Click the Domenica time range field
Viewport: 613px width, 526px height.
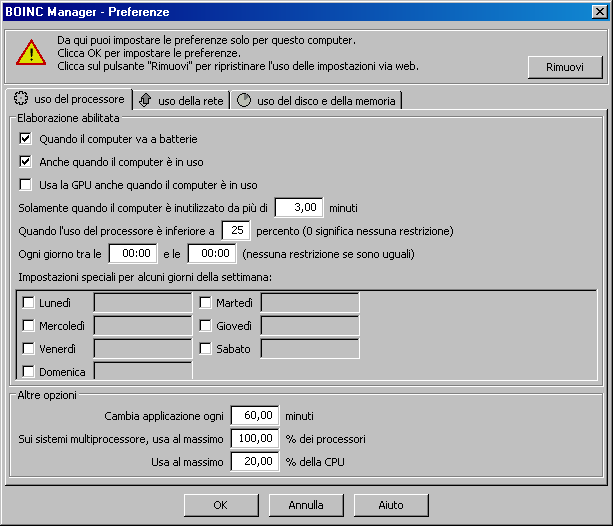tap(143, 370)
